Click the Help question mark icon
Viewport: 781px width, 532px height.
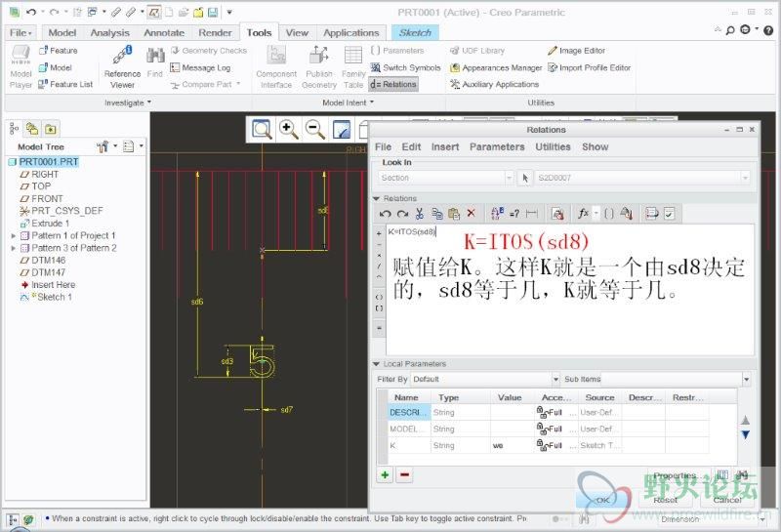click(x=768, y=30)
